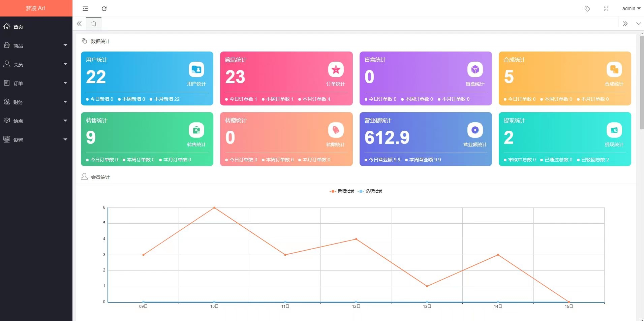Click the refresh icon in the top bar

coord(104,9)
